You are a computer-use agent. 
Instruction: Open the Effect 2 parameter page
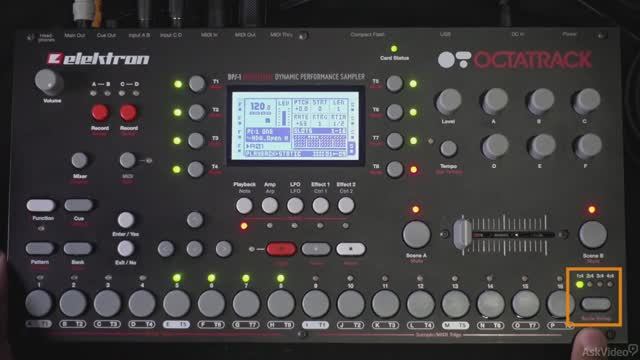[346, 206]
